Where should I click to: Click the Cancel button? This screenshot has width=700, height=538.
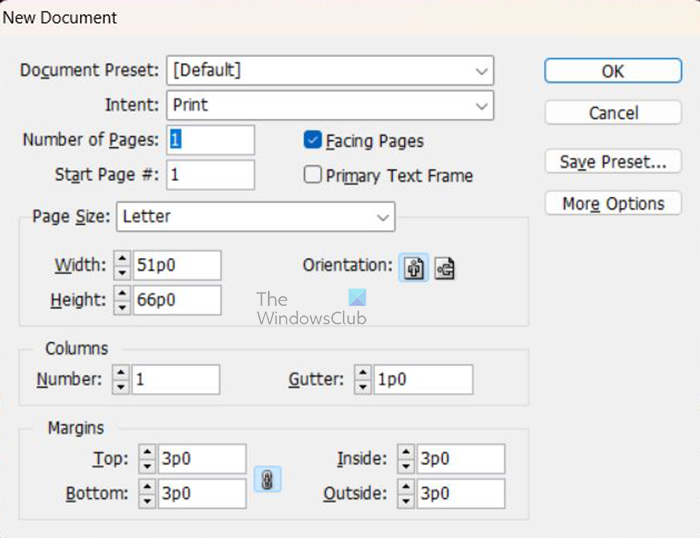click(x=613, y=113)
